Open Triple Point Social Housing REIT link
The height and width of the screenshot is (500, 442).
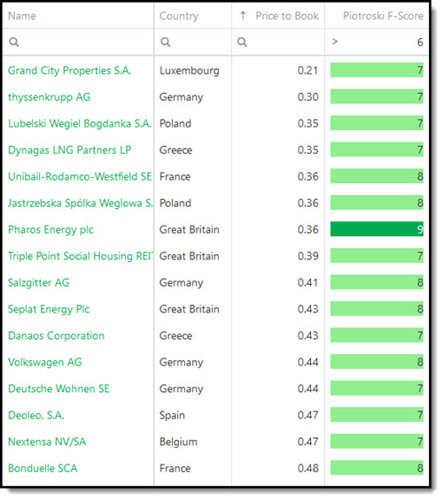pyautogui.click(x=81, y=256)
